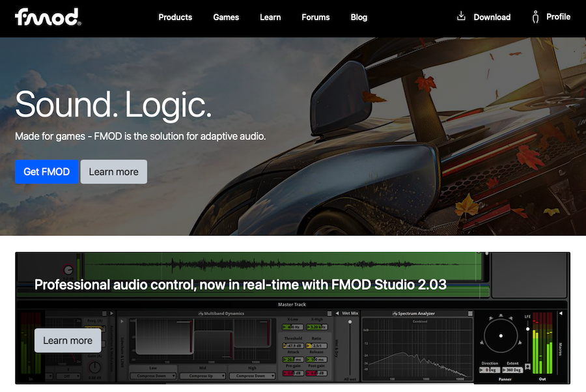Click the Download arrow icon

pos(461,16)
